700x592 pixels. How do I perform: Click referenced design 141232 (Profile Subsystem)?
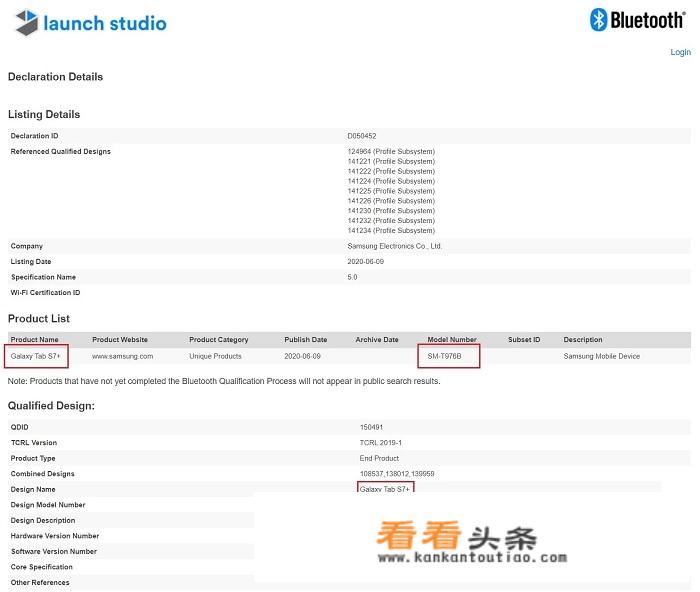click(x=391, y=221)
